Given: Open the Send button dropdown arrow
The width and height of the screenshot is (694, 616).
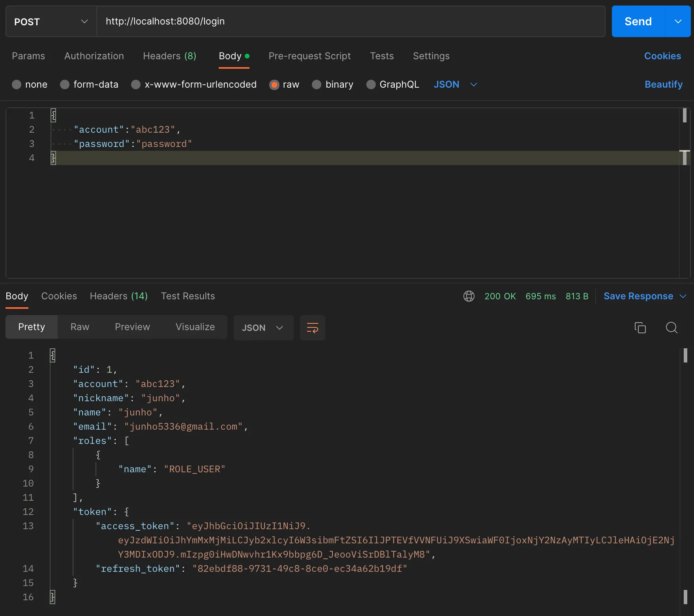Looking at the screenshot, I should click(x=678, y=21).
